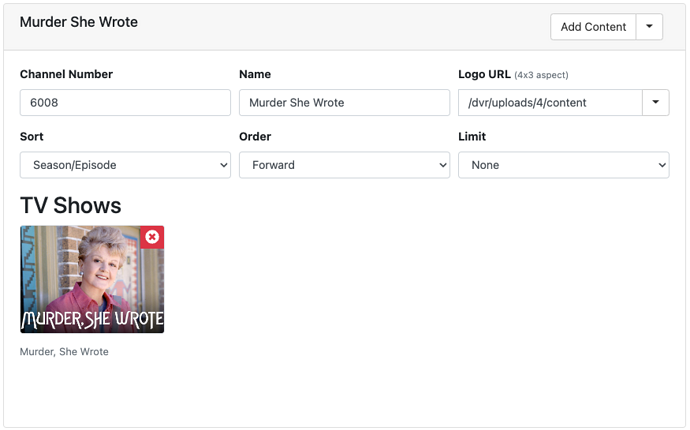Viewport: 690px width, 430px height.
Task: Expand the Logo URL dropdown arrow
Action: pyautogui.click(x=655, y=102)
